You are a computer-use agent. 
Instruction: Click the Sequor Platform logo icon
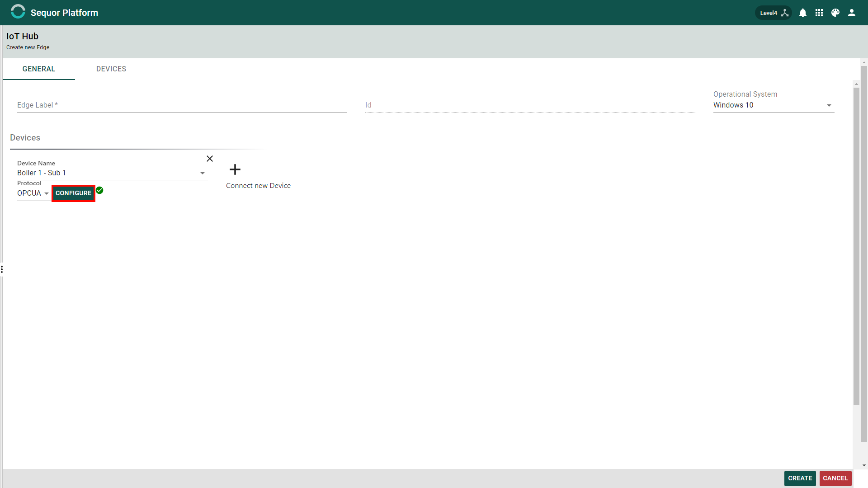18,12
